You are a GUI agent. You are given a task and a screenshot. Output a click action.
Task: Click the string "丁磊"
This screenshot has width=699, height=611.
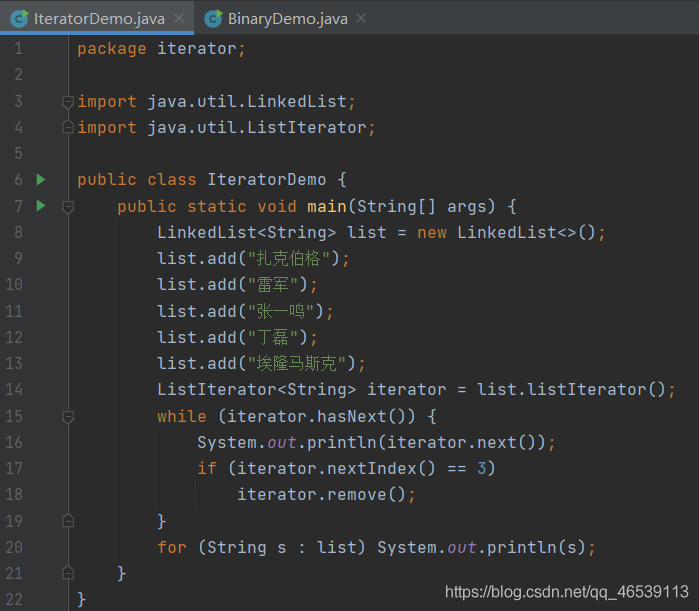273,337
